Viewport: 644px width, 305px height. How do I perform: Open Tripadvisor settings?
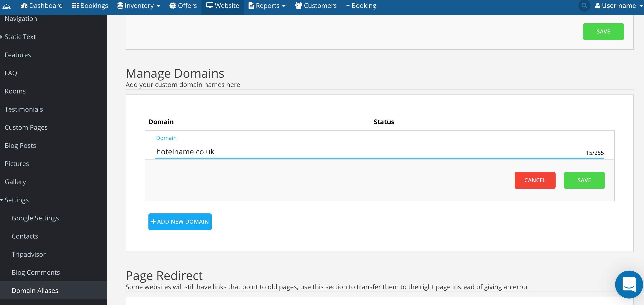point(29,254)
